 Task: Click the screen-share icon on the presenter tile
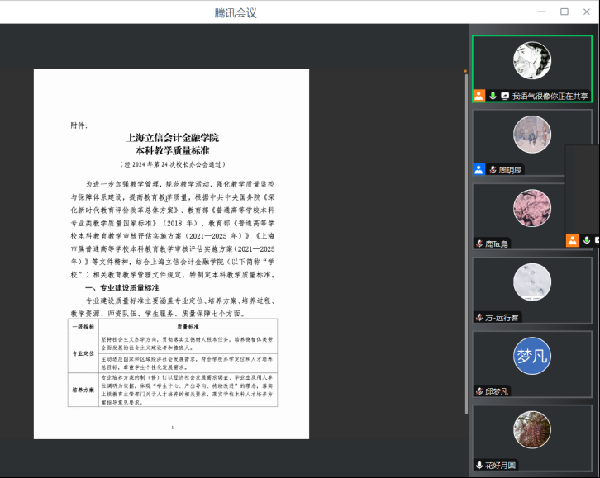point(505,96)
